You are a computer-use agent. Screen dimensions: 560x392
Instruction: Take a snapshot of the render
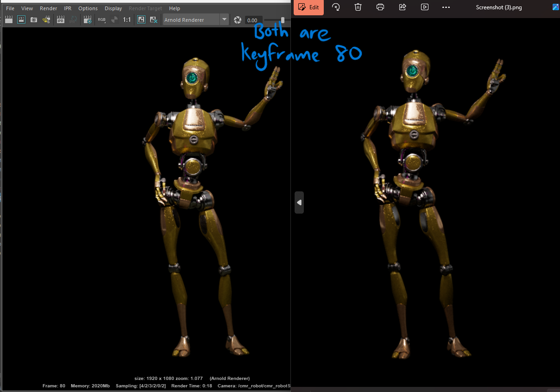point(33,19)
